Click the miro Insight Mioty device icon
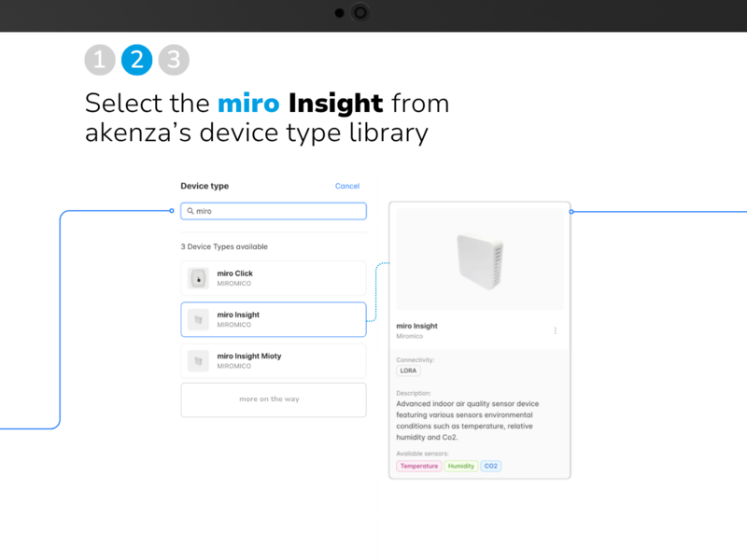The height and width of the screenshot is (560, 747). [x=197, y=360]
